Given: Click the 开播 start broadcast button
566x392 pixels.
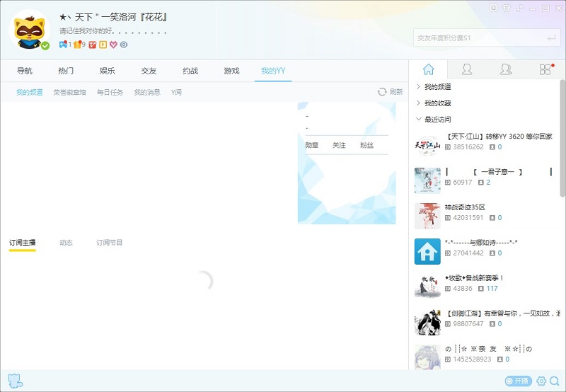Looking at the screenshot, I should 518,381.
